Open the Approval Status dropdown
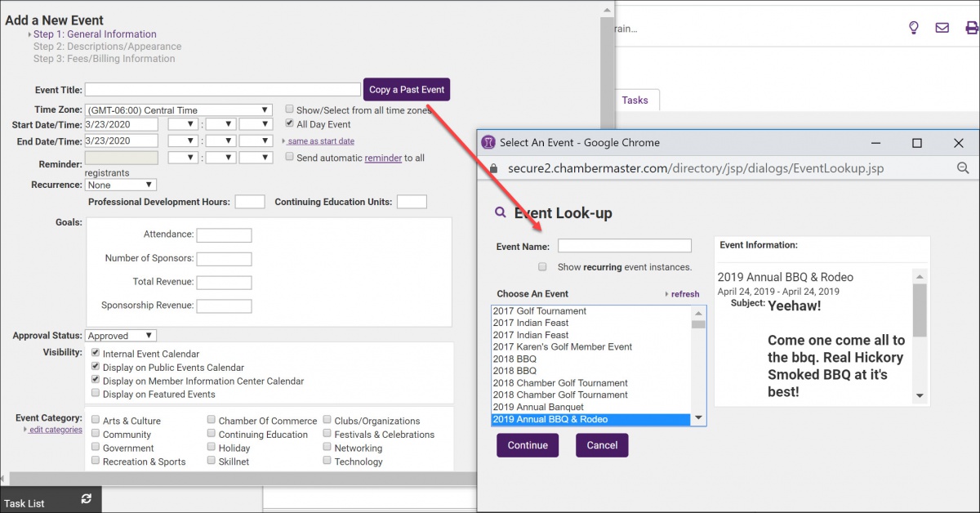This screenshot has height=513, width=980. [x=120, y=336]
